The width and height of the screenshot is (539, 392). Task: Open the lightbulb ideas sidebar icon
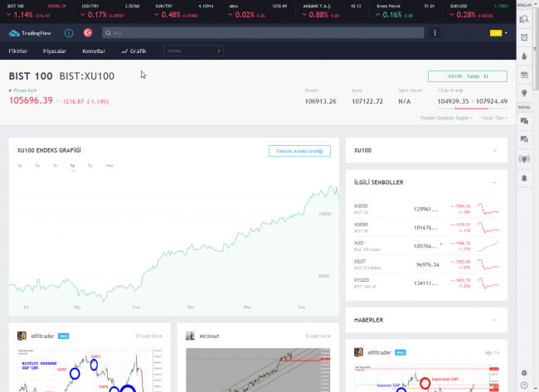point(524,93)
